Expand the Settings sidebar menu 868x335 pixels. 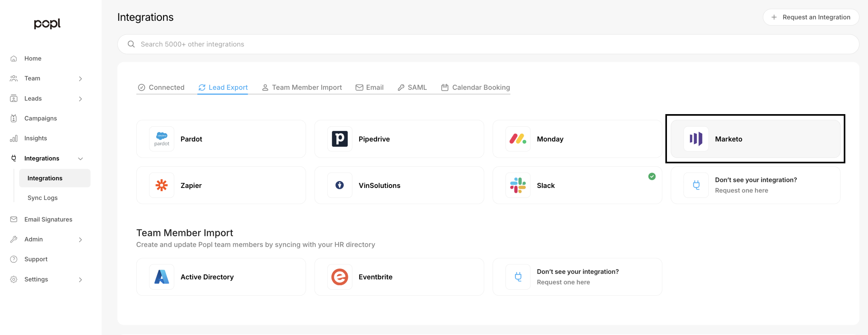(x=80, y=280)
